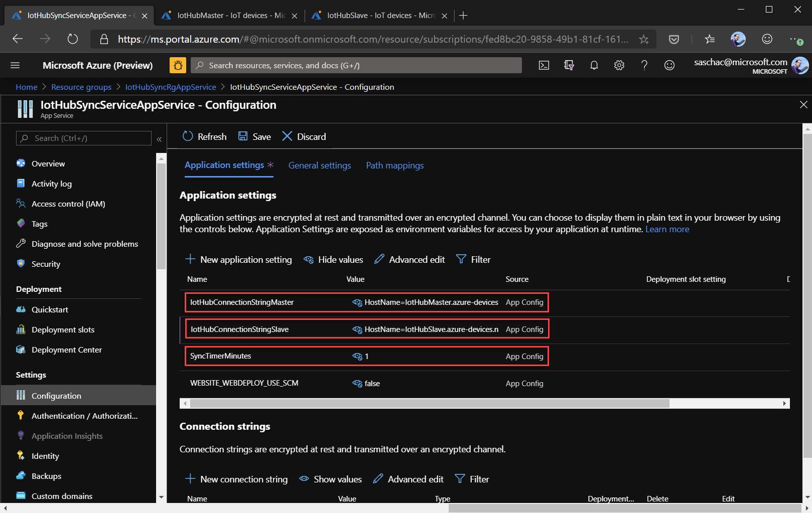Viewport: 812px width, 513px height.
Task: Close the Configuration blade with X
Action: pos(803,104)
